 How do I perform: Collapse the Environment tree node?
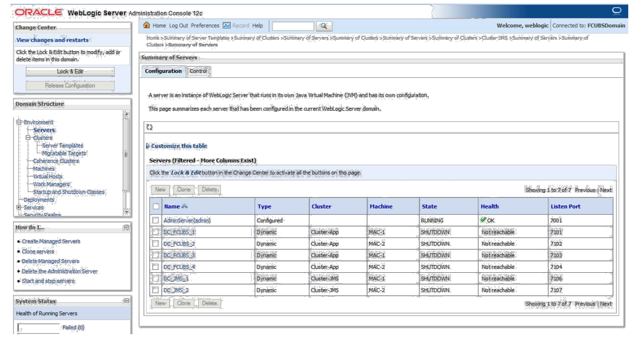click(19, 122)
